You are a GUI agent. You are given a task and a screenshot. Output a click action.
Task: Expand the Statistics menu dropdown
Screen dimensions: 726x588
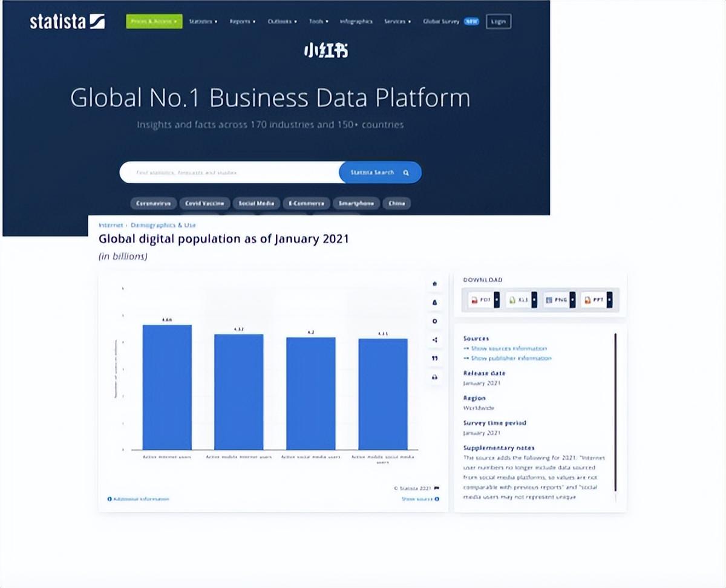(x=203, y=21)
